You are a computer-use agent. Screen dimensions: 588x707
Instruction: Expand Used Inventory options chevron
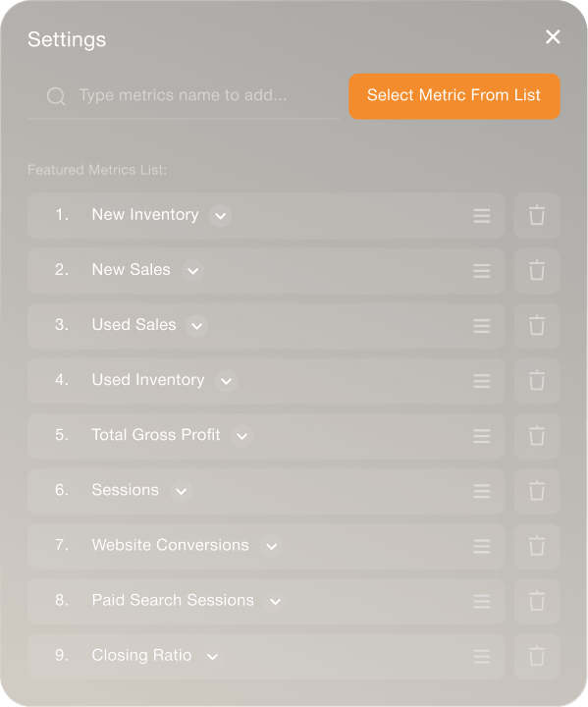point(227,381)
